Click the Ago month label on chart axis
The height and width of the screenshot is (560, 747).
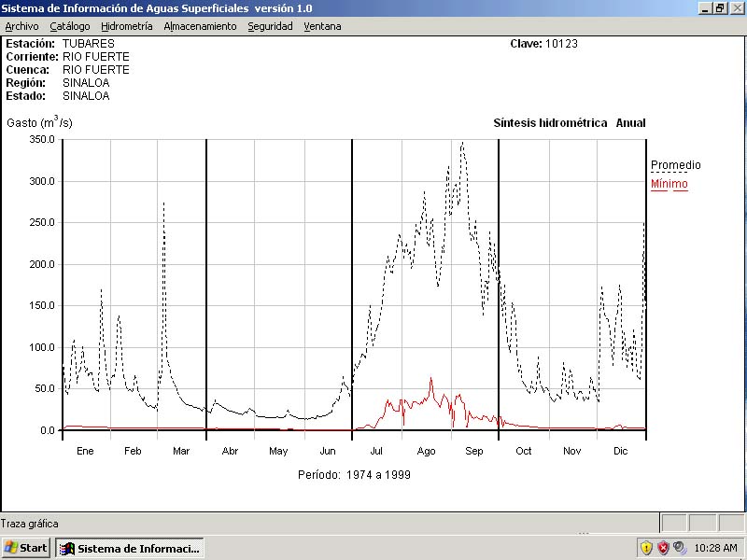pyautogui.click(x=426, y=451)
